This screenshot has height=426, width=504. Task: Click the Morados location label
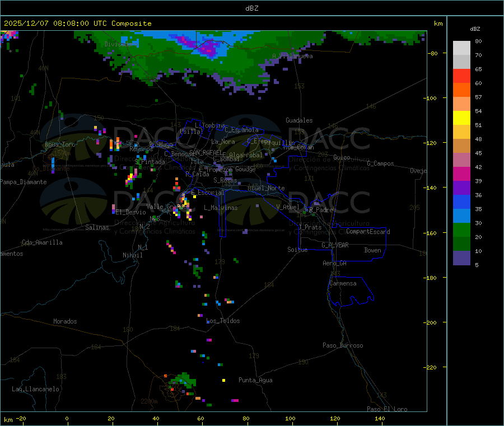65,321
